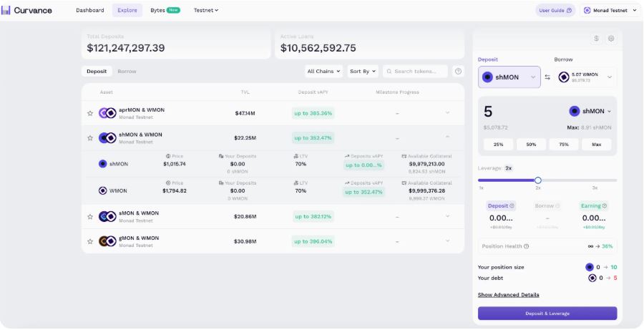Expand the aprMON & WMON row chevron
This screenshot has height=330, width=644.
pos(448,112)
